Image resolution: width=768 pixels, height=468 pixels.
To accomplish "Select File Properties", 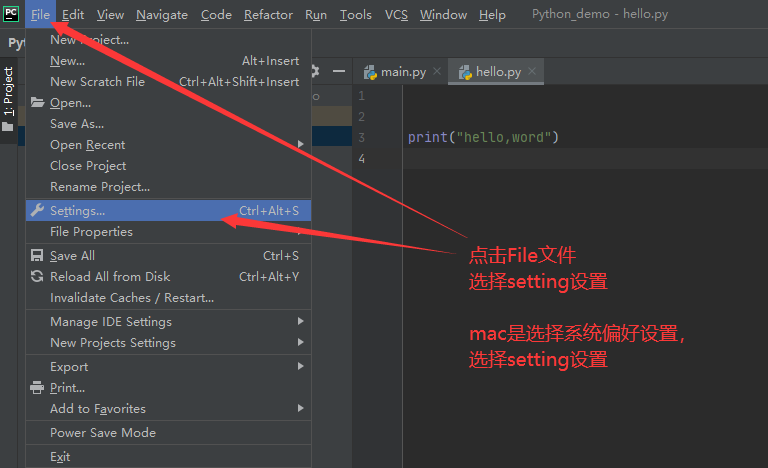I will point(168,232).
